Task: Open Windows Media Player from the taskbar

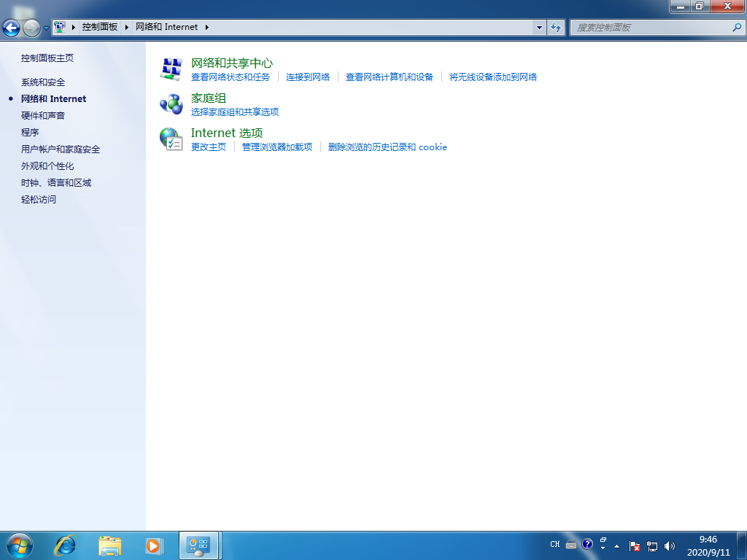Action: pyautogui.click(x=153, y=545)
